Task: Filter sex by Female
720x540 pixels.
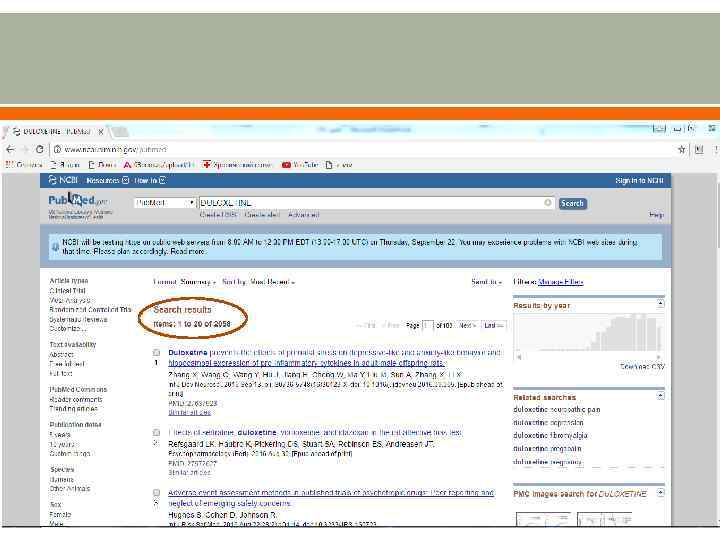Action: click(60, 514)
